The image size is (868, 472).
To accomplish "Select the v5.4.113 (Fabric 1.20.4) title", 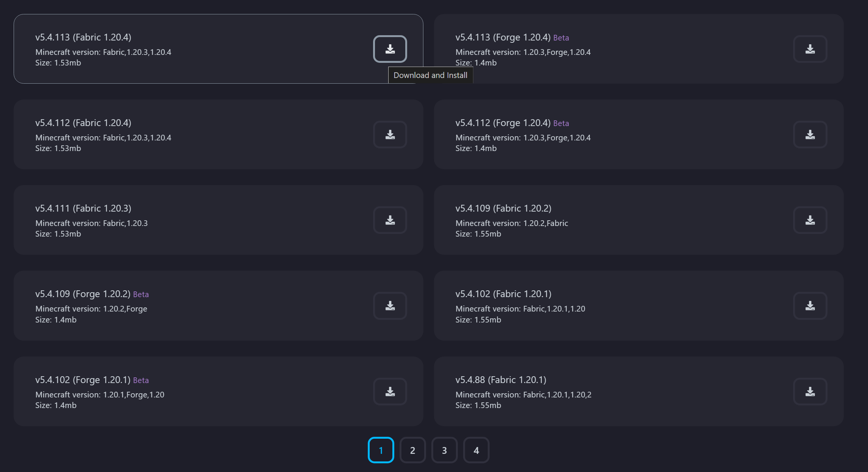I will 83,37.
